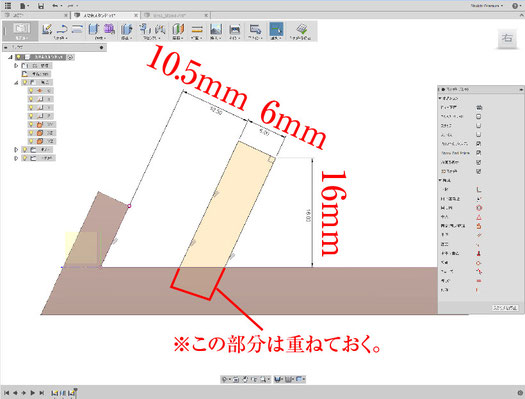
Task: Click the blue Extrude box tool icon
Action: click(94, 29)
